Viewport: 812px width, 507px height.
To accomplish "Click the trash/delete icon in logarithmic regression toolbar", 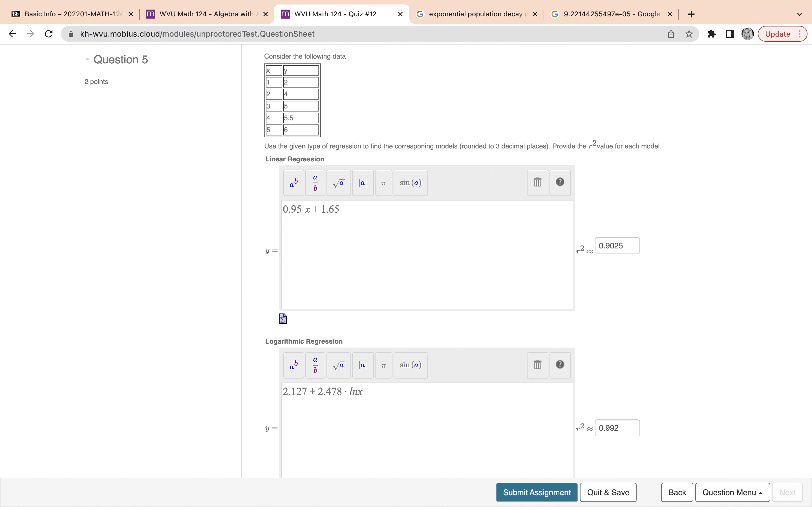I will [x=537, y=364].
